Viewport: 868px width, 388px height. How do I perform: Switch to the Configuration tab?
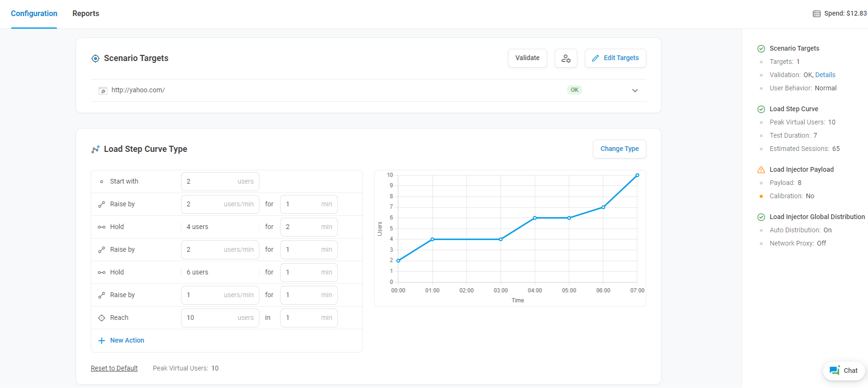coord(34,14)
